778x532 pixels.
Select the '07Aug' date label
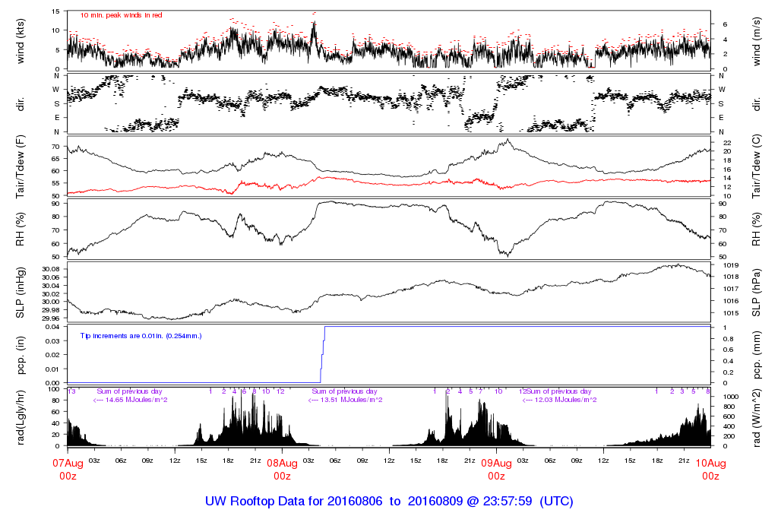coord(68,464)
